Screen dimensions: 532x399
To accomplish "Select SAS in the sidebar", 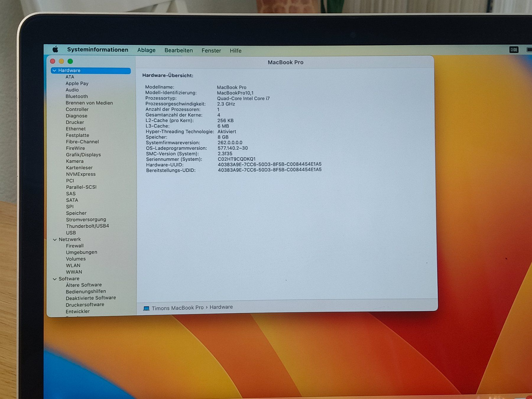I will (x=71, y=194).
